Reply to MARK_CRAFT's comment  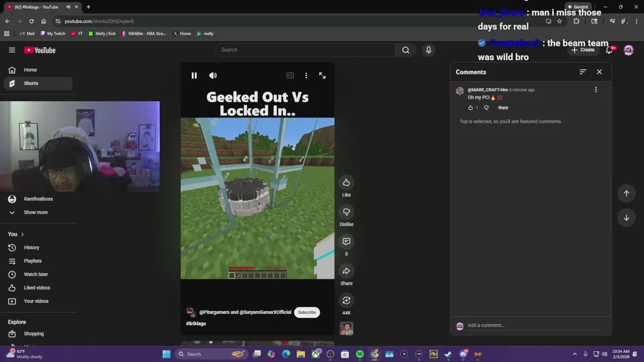[503, 108]
